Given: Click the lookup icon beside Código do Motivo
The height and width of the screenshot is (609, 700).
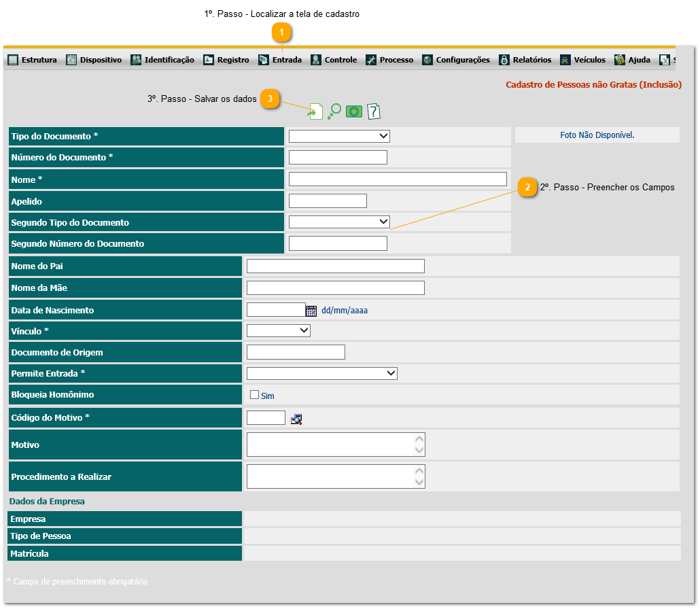Looking at the screenshot, I should click(x=296, y=419).
